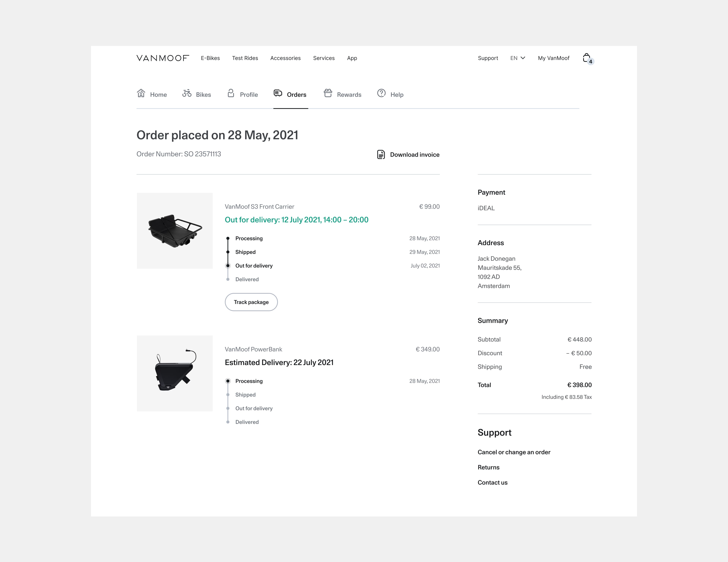The width and height of the screenshot is (728, 562).
Task: Click Cancel or change an order
Action: click(x=514, y=452)
